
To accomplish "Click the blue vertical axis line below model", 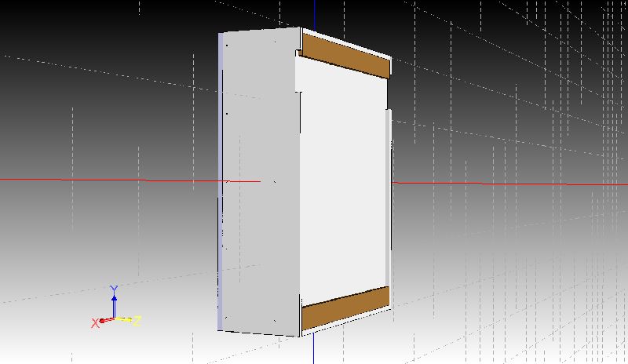I will pos(313,349).
